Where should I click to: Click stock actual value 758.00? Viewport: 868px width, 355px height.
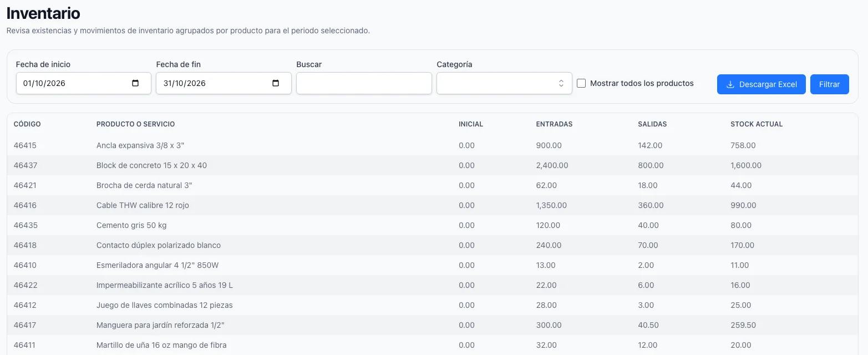coord(743,145)
